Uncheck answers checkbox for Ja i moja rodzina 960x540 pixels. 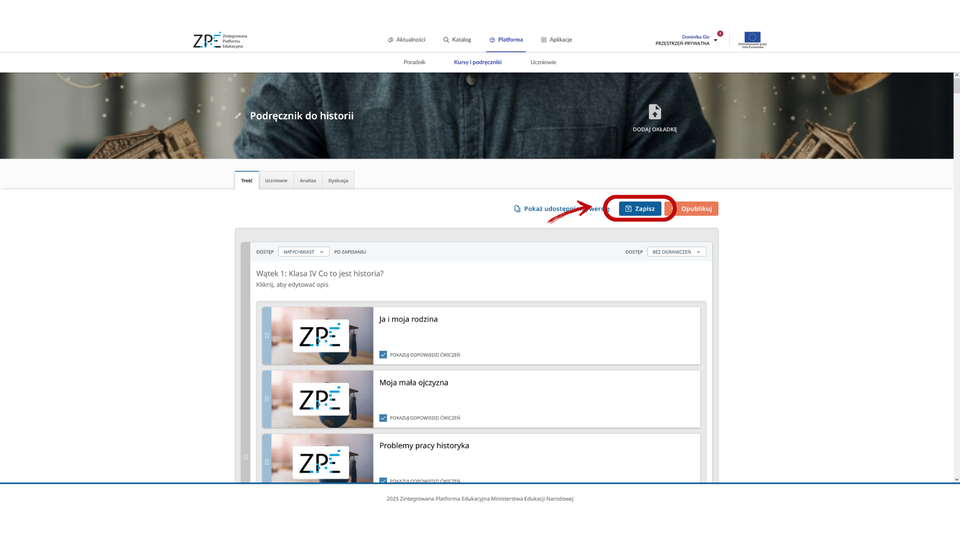[x=383, y=354]
